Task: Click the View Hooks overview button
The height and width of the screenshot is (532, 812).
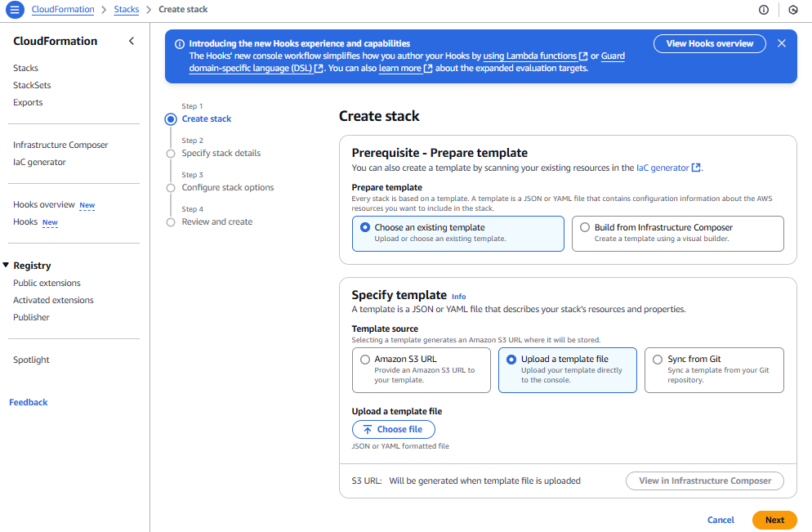Action: (709, 43)
